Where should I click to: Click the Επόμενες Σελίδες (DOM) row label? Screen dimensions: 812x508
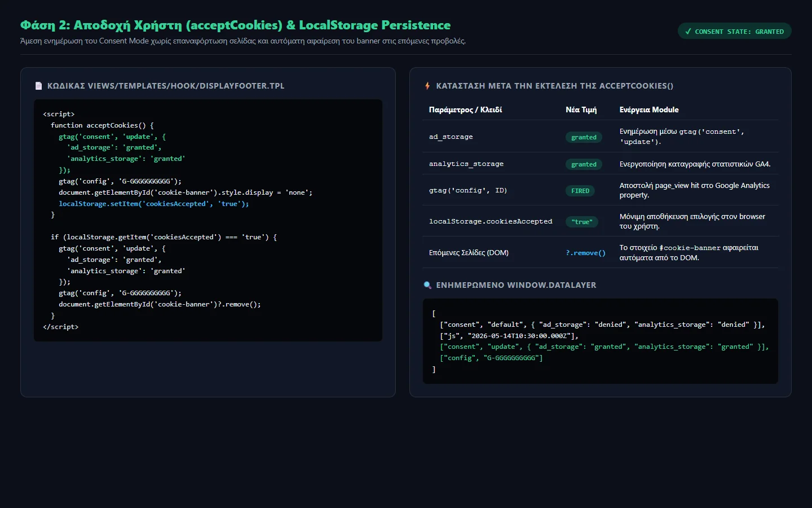469,253
